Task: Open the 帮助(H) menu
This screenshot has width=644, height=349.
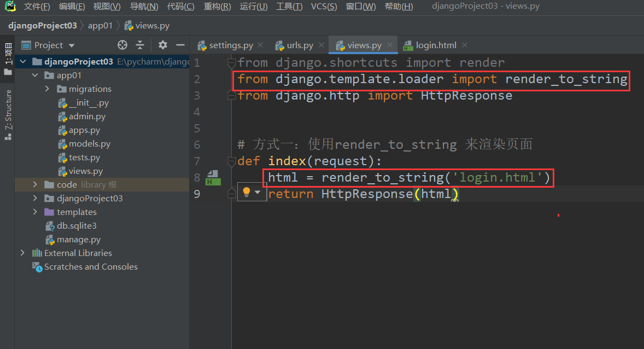Action: tap(399, 7)
